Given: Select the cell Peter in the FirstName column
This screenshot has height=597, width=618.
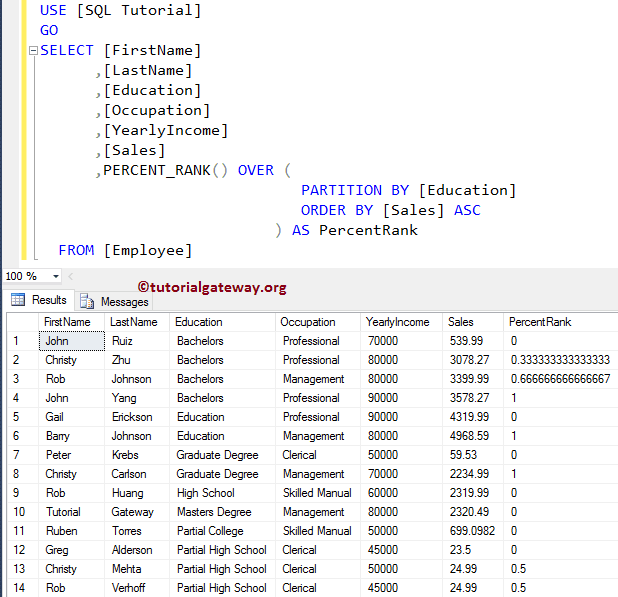Looking at the screenshot, I should 71,455.
